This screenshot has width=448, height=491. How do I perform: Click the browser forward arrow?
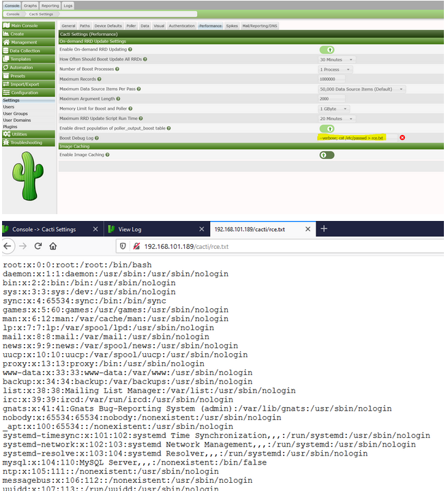point(23,246)
